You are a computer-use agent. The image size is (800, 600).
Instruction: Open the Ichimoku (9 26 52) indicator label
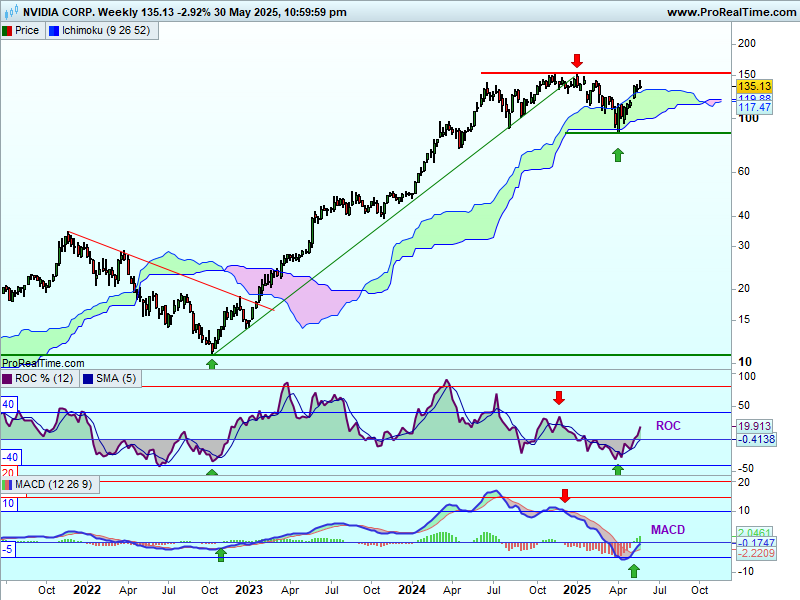tap(105, 31)
